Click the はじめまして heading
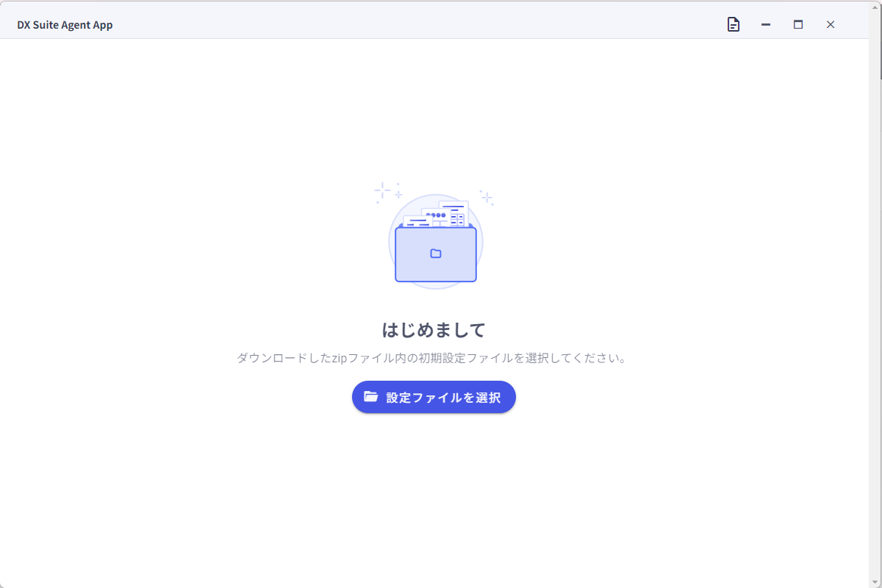 click(434, 330)
